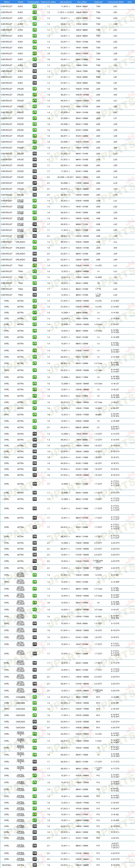Click diesel ON icon in Cruze 05.2009 -> 05.2011 row
Viewport: 135px width, 868px height.
[35, 177]
